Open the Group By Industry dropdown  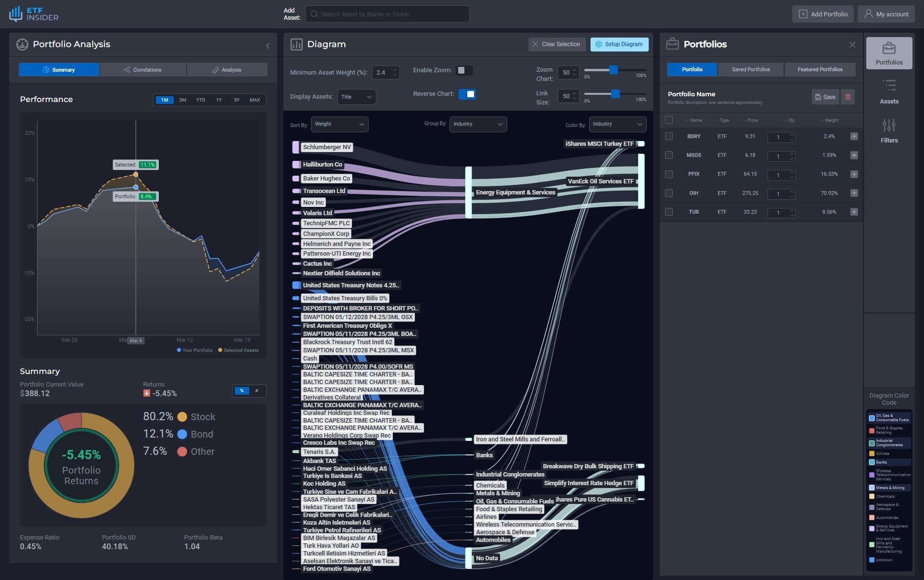pyautogui.click(x=478, y=124)
